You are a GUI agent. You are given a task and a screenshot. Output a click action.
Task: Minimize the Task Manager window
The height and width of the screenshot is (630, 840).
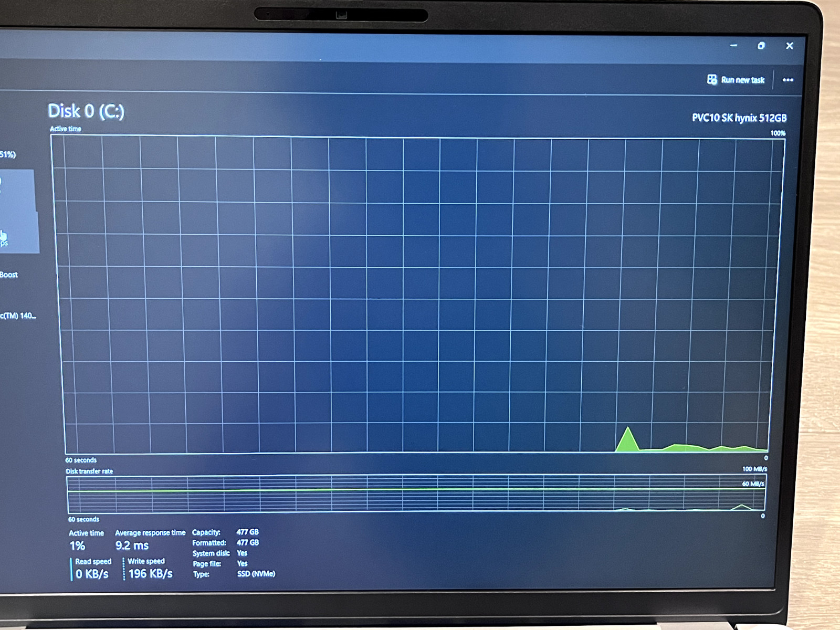(x=733, y=46)
